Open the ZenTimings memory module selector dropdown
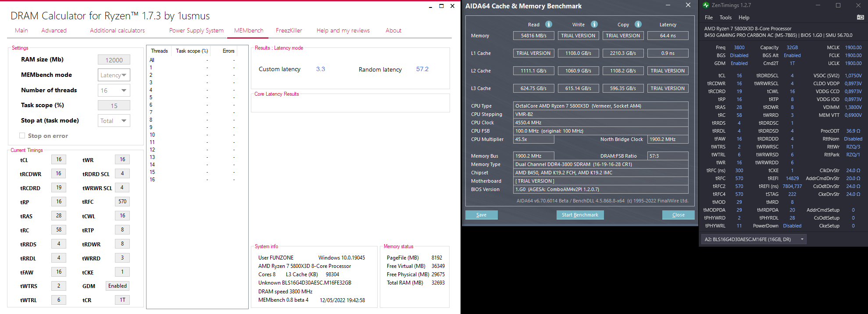Viewport: 868px width, 314px height. (x=754, y=239)
